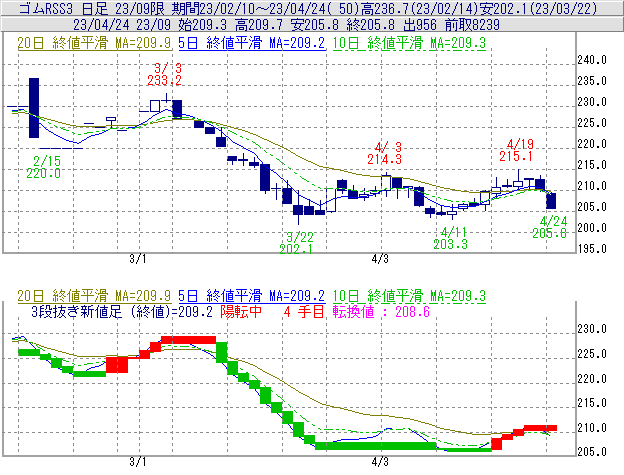Click the 転換値 : 208.6 value
The width and height of the screenshot is (624, 475).
click(x=381, y=311)
